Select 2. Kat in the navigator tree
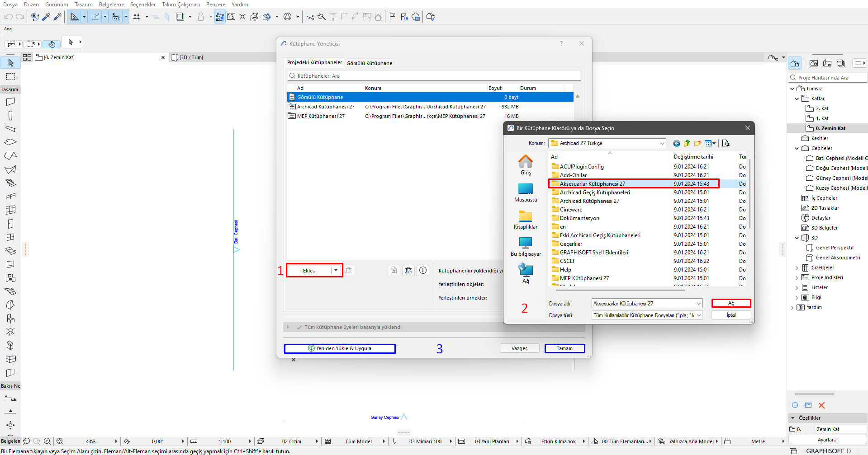Image resolution: width=868 pixels, height=455 pixels. (822, 108)
